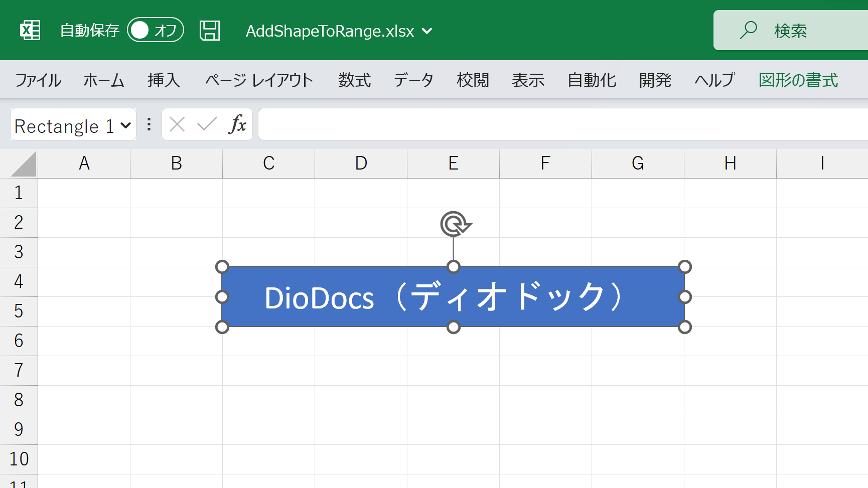The image size is (868, 488).
Task: Click the blue DioDocs rectangle shape
Action: 454,297
